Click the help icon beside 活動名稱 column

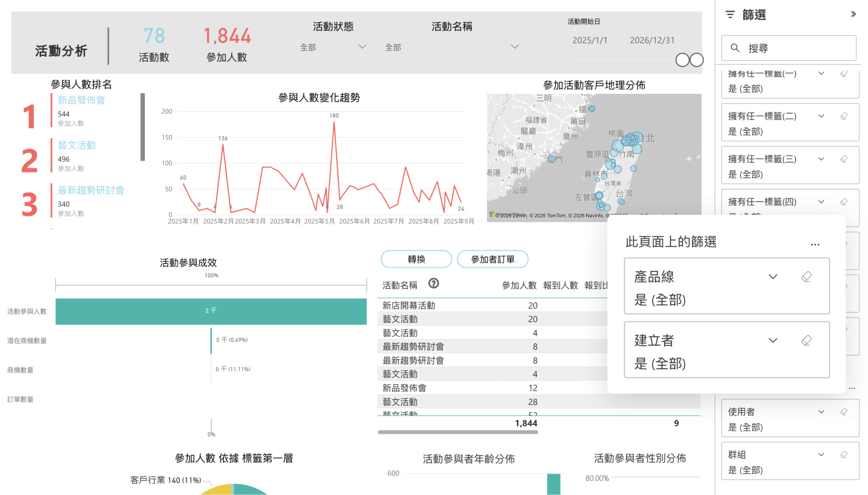433,283
